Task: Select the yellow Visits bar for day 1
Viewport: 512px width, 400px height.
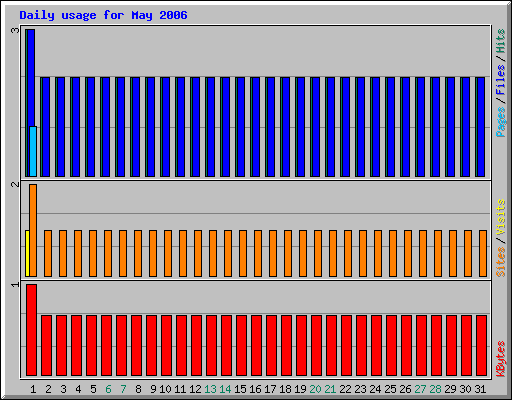Action: 27,253
